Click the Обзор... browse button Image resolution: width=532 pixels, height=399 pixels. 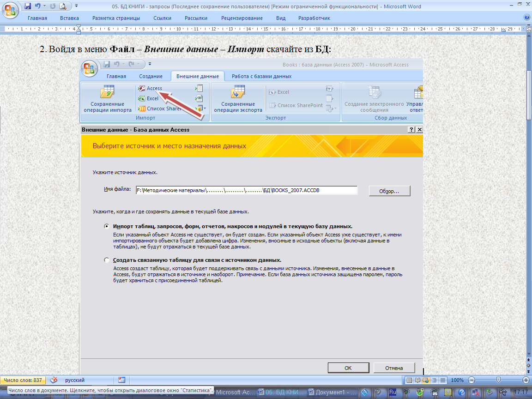(389, 191)
